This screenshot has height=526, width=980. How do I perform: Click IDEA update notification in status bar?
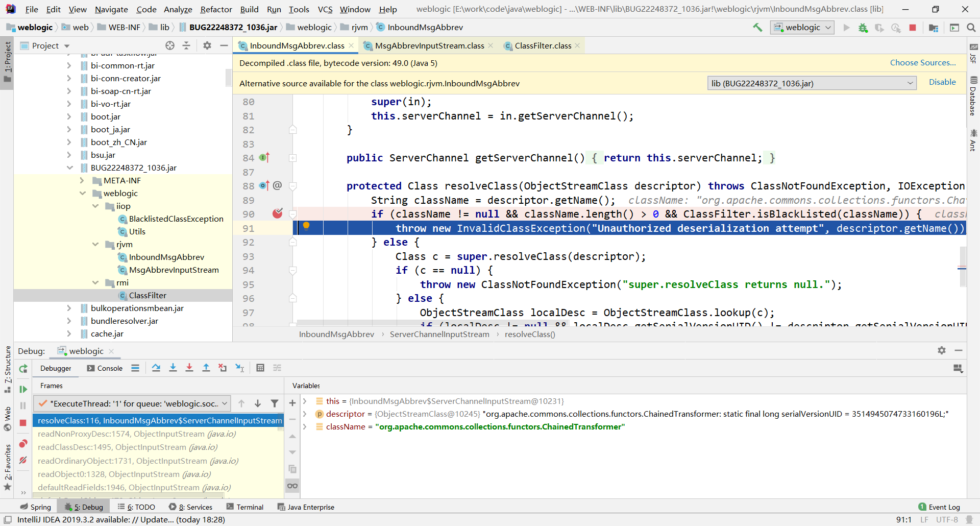(121, 520)
